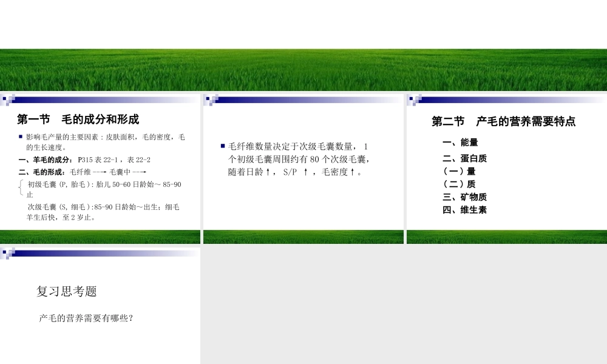Click the text 初级毛囊 (P, 胎毛)
This screenshot has height=364, width=607.
59,184
